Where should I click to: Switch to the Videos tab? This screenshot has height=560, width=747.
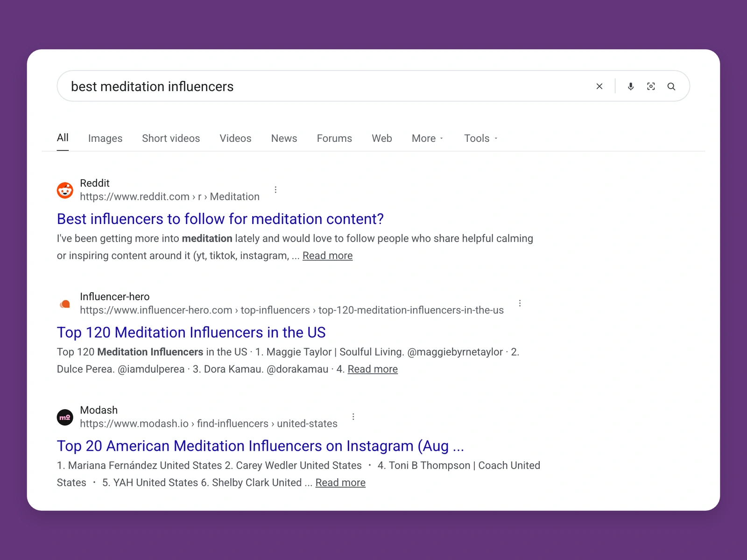click(x=235, y=139)
